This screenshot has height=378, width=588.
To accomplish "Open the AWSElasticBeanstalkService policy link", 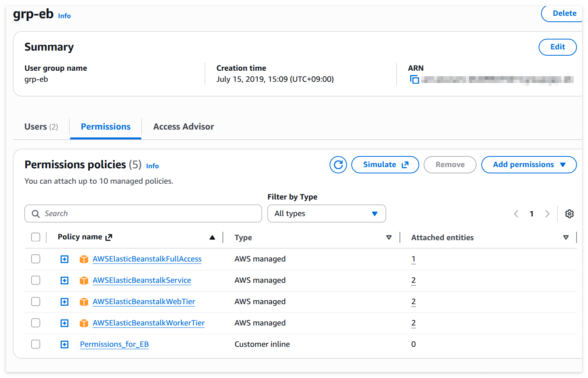I will [x=142, y=280].
